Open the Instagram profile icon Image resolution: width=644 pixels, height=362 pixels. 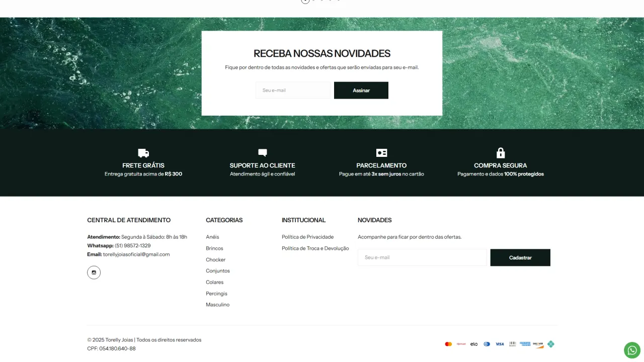click(94, 273)
